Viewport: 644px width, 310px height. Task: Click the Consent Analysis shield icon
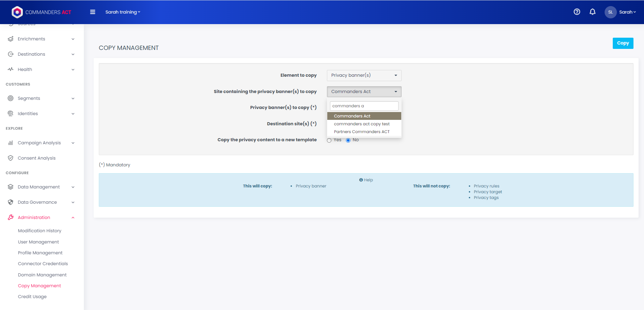point(11,158)
